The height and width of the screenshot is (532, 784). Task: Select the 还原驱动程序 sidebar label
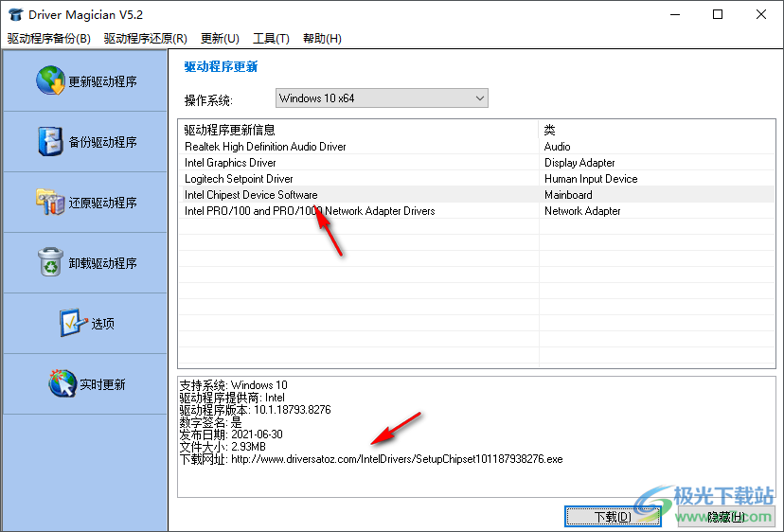coord(102,203)
